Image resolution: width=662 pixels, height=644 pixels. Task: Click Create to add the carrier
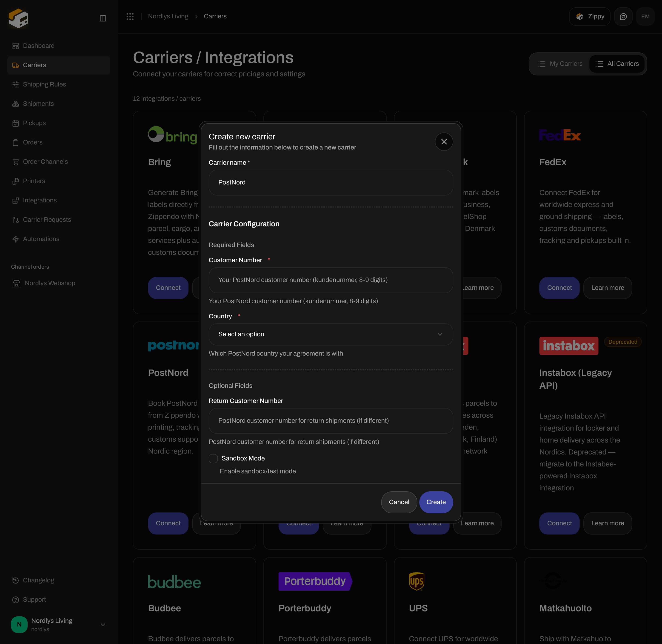pyautogui.click(x=436, y=502)
